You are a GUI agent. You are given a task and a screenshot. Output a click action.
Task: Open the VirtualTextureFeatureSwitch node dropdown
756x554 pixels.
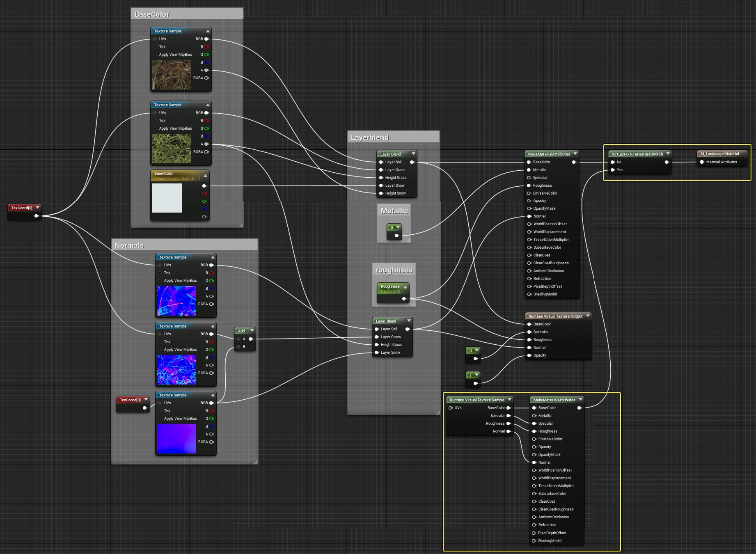coord(669,154)
